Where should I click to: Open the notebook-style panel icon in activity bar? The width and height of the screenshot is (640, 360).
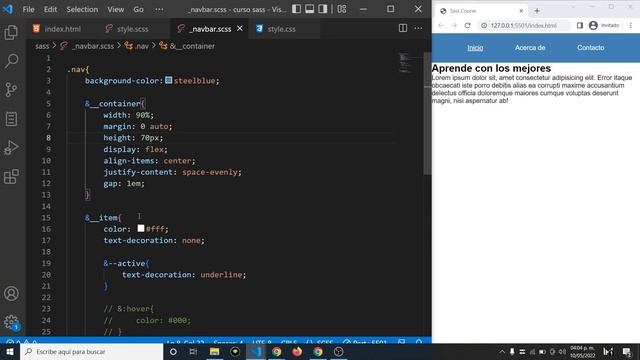click(11, 119)
